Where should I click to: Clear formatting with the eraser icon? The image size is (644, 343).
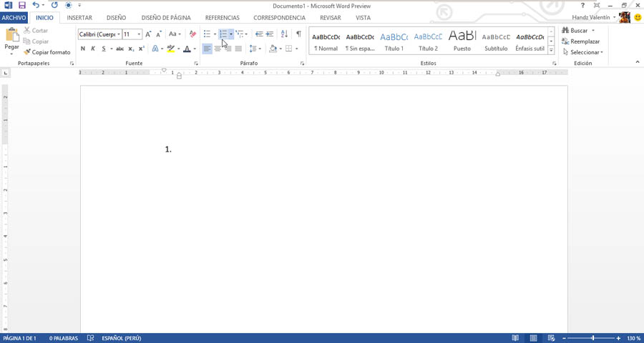pyautogui.click(x=192, y=34)
